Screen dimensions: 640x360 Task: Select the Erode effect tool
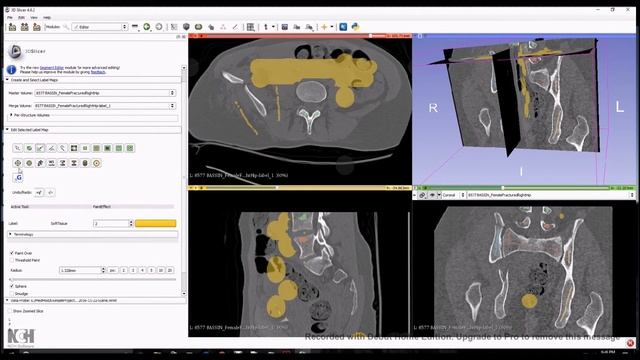(18, 163)
